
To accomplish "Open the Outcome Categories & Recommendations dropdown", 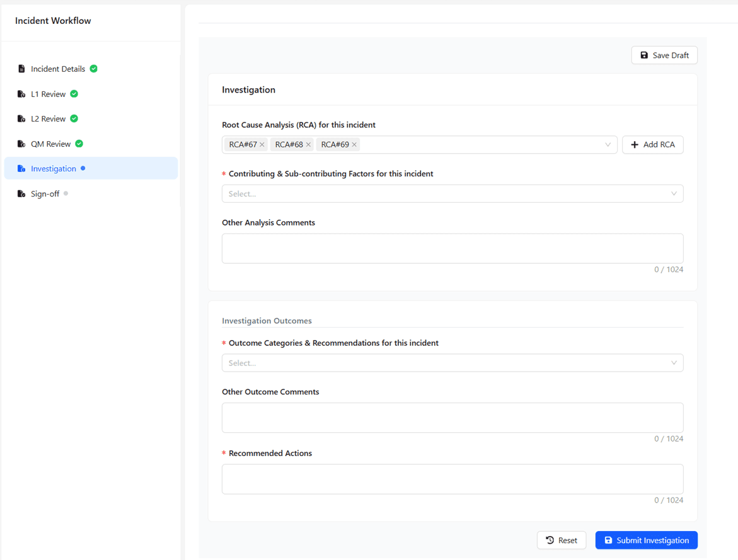I will (x=452, y=363).
